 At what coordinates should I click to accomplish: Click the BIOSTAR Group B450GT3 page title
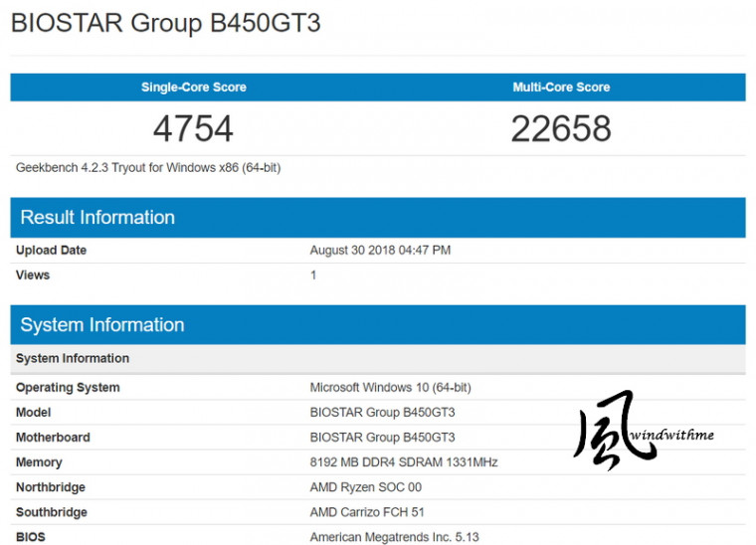165,23
